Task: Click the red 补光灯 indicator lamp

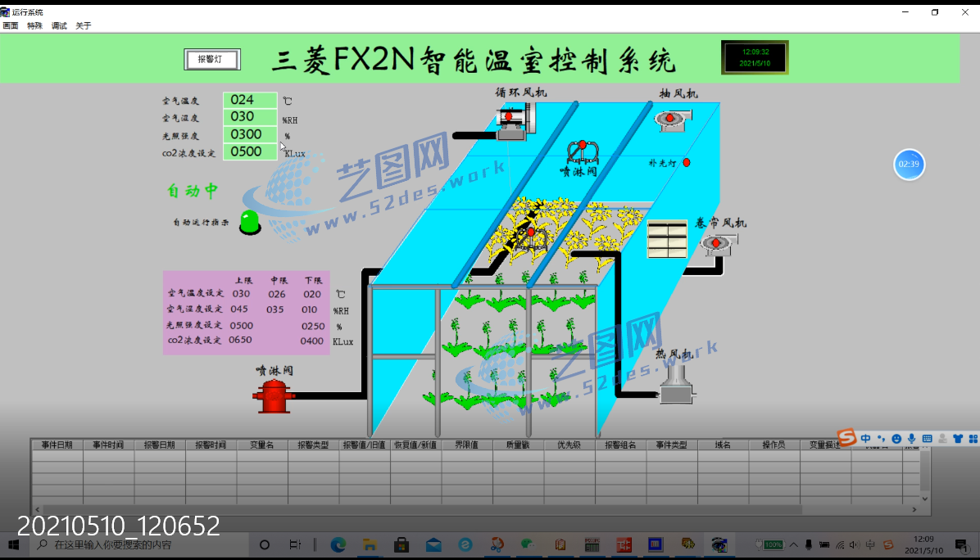Action: point(687,162)
